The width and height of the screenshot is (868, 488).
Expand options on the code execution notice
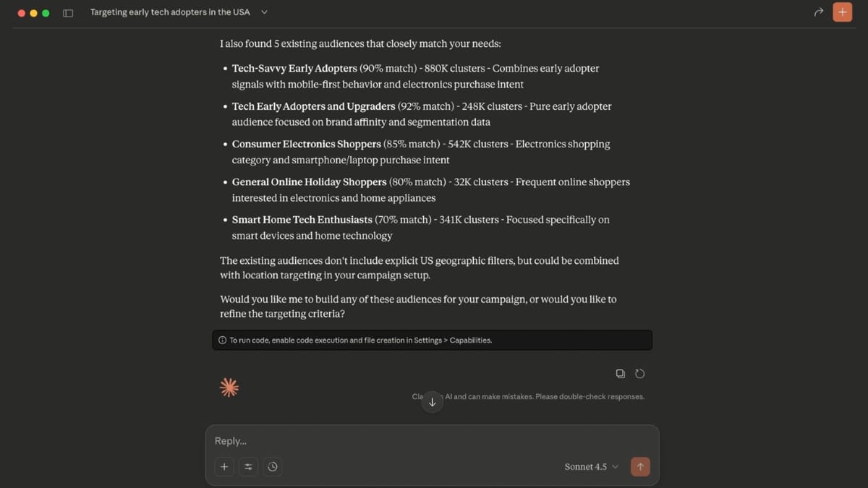coord(432,340)
